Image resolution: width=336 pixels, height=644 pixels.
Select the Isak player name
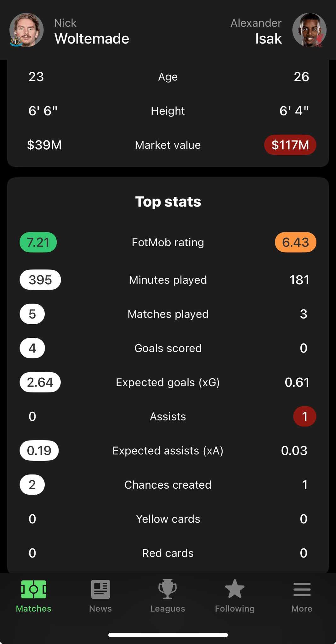268,39
